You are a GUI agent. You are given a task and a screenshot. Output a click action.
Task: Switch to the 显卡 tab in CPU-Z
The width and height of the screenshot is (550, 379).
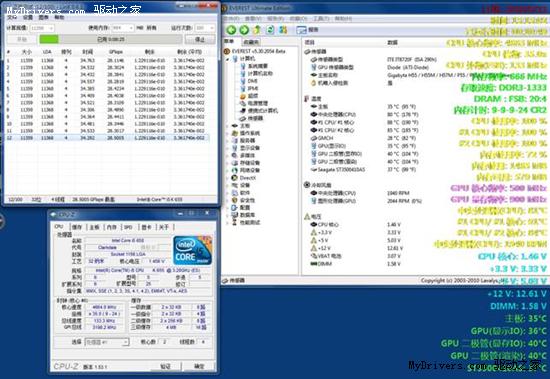[x=146, y=227]
